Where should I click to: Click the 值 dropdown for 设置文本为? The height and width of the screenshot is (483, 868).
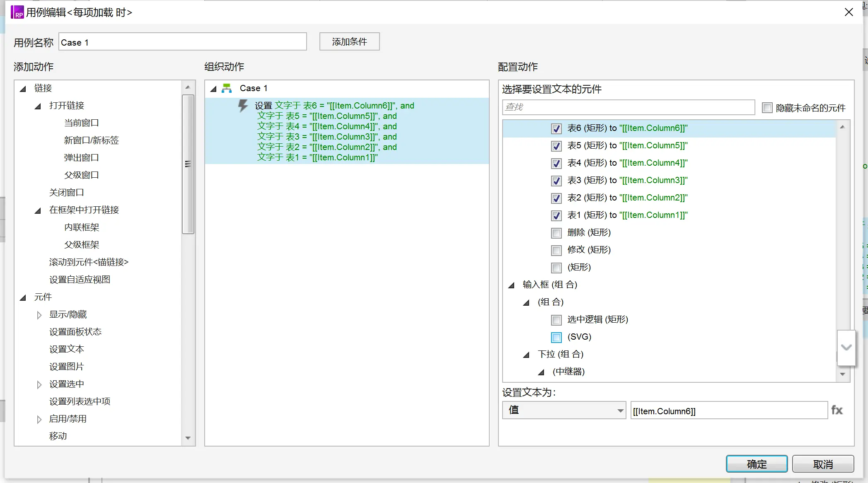coord(562,411)
